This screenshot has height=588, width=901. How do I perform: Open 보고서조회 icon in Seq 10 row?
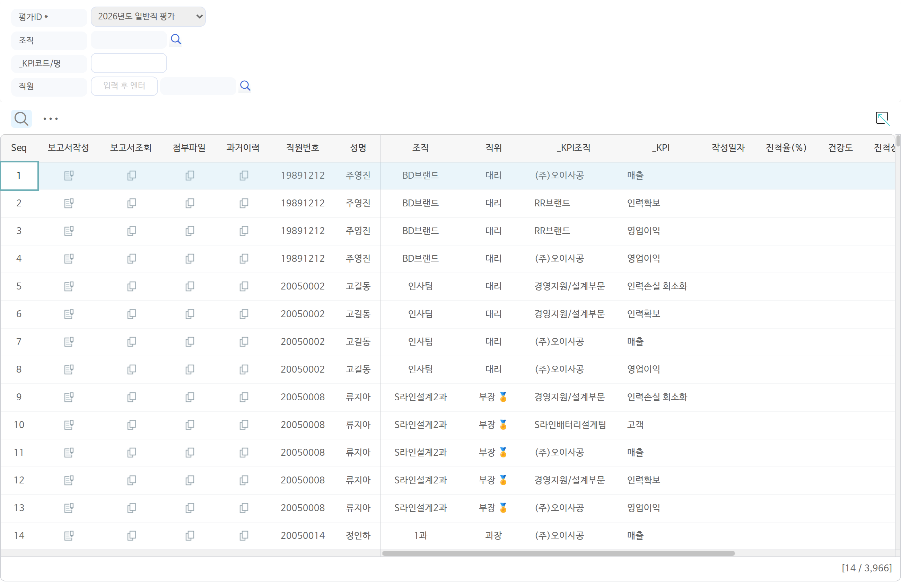131,425
